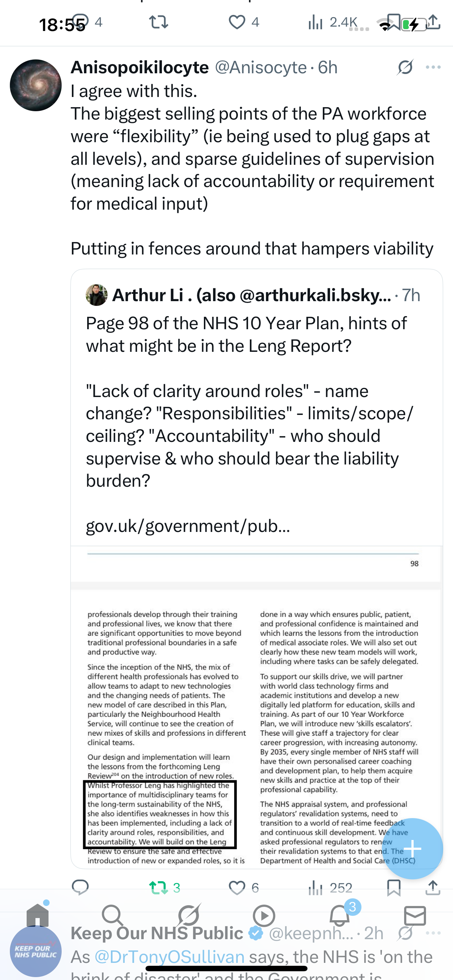Viewport: 453px width, 980px height.
Task: Open Anisopoikilocyte's galaxy profile picture
Action: (36, 85)
